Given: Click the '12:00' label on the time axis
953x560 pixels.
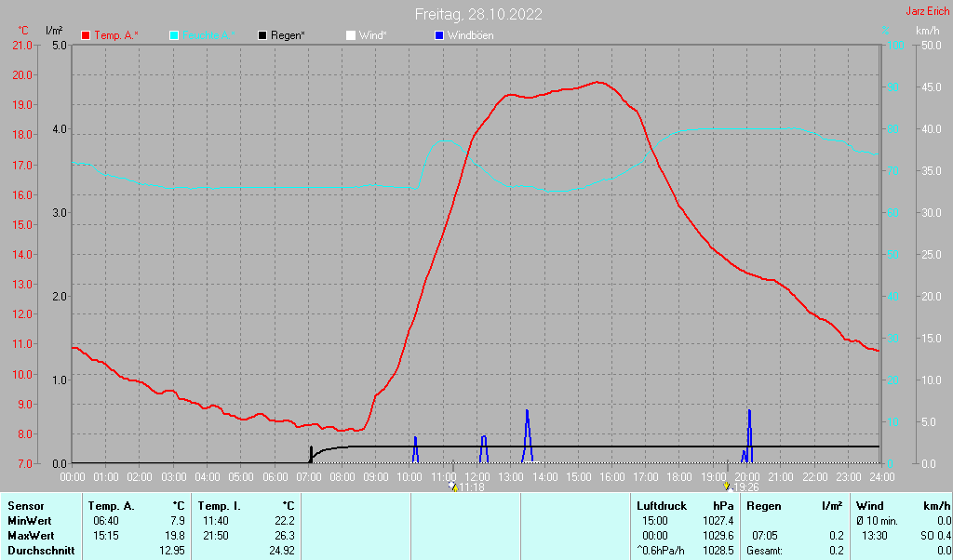Looking at the screenshot, I should (x=477, y=477).
